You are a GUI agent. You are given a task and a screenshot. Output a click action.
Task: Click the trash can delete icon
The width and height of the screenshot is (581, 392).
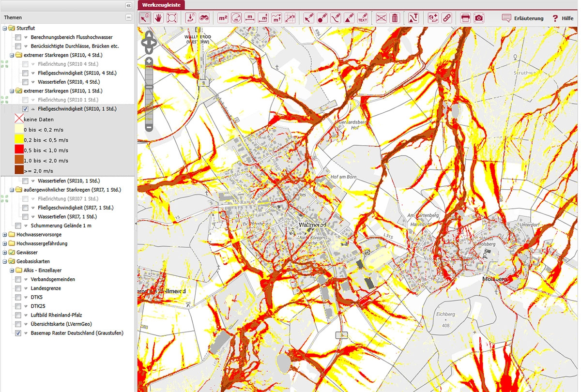[395, 18]
